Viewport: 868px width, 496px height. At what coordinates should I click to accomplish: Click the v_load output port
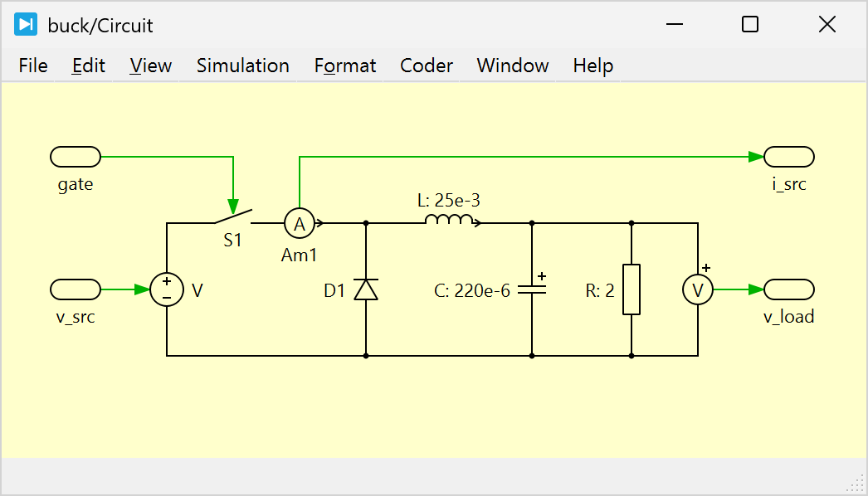point(789,289)
